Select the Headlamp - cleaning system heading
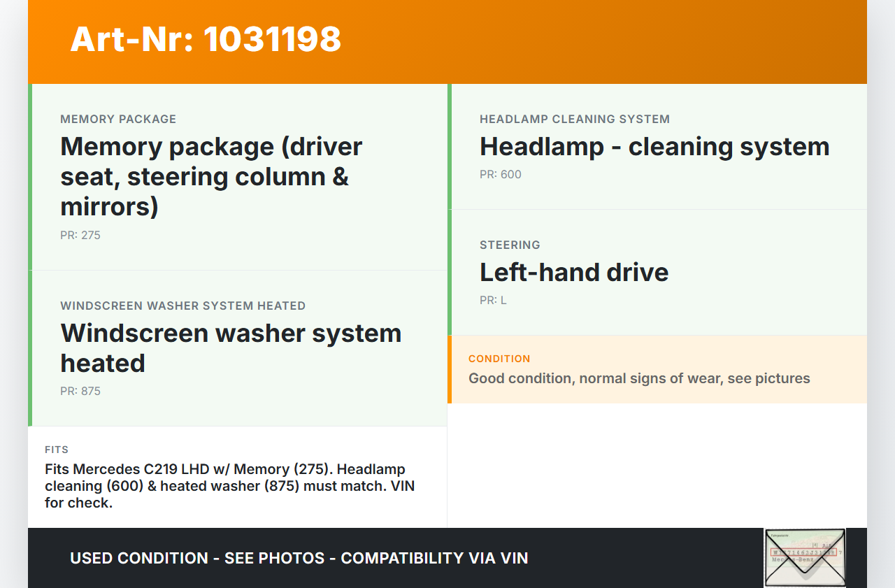The height and width of the screenshot is (588, 895). click(x=654, y=147)
